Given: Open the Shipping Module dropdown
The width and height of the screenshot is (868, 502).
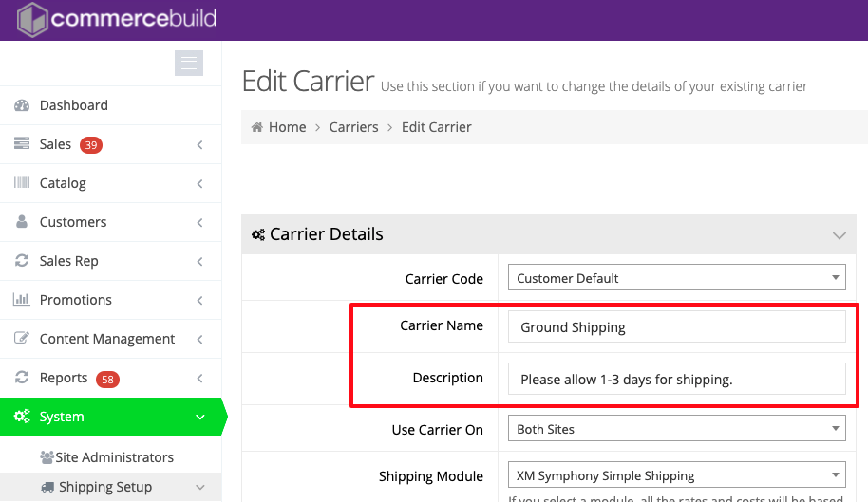Looking at the screenshot, I should (x=676, y=475).
